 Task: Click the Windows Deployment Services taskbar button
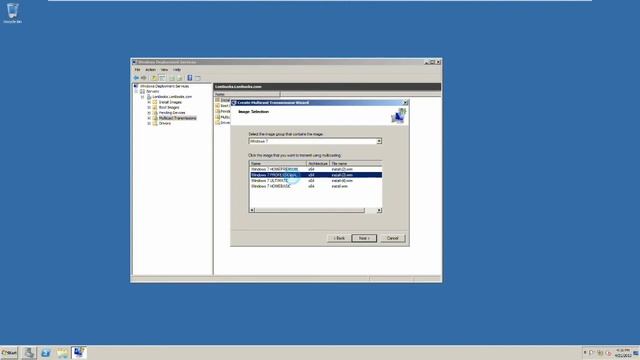coord(79,353)
